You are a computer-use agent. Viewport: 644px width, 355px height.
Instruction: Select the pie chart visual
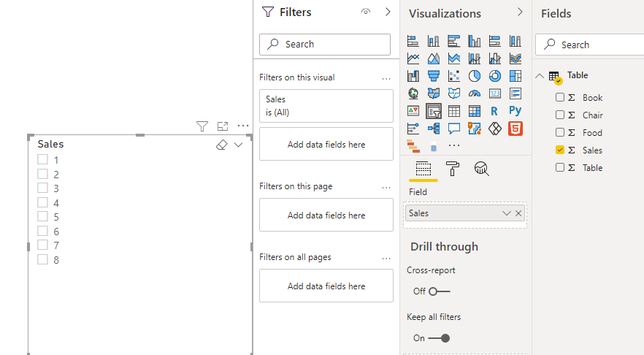click(x=475, y=76)
